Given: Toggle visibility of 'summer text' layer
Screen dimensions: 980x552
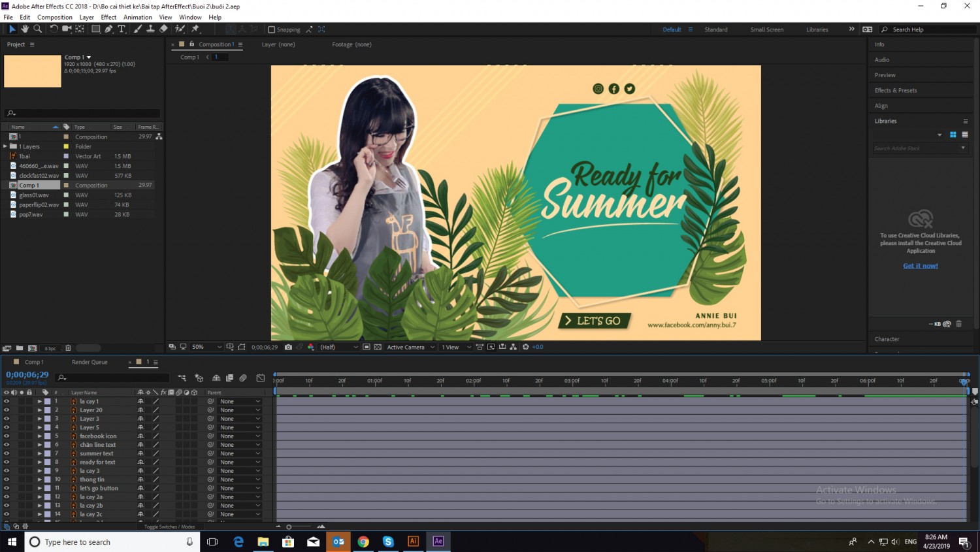Looking at the screenshot, I should (x=7, y=453).
